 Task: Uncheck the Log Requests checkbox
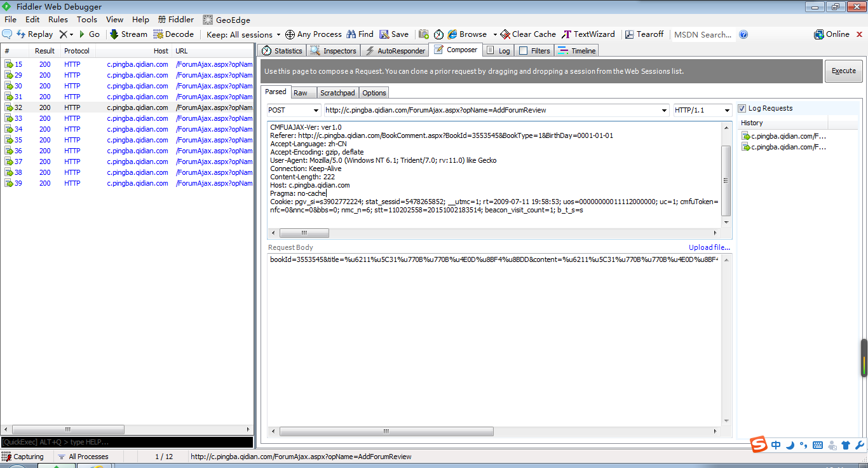pyautogui.click(x=742, y=108)
